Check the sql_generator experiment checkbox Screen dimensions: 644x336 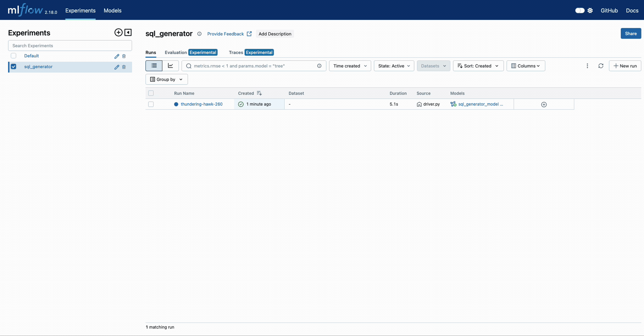click(14, 66)
